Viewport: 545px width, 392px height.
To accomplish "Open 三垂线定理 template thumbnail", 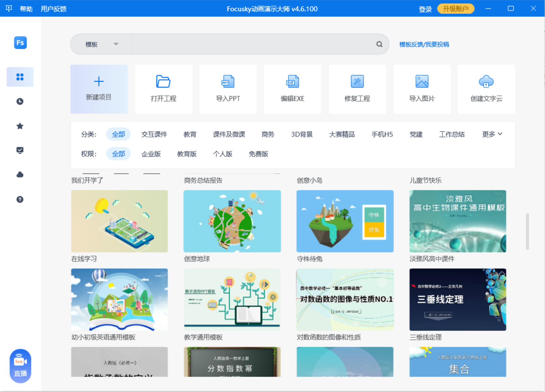I will tap(458, 300).
